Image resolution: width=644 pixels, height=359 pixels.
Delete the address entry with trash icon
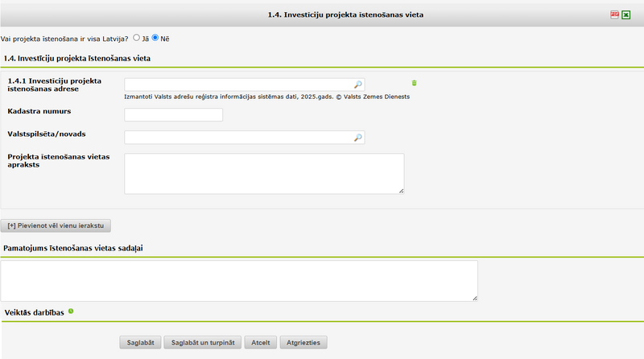click(415, 83)
